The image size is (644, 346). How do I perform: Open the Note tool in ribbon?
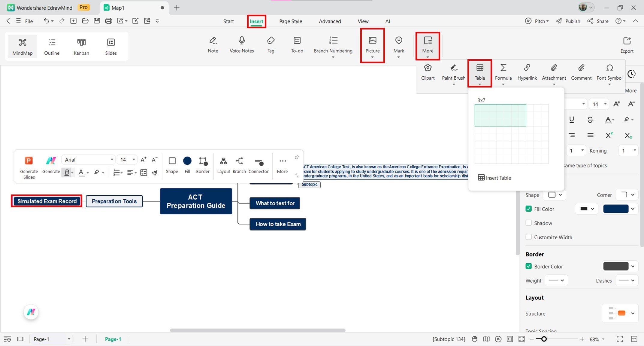(x=213, y=44)
